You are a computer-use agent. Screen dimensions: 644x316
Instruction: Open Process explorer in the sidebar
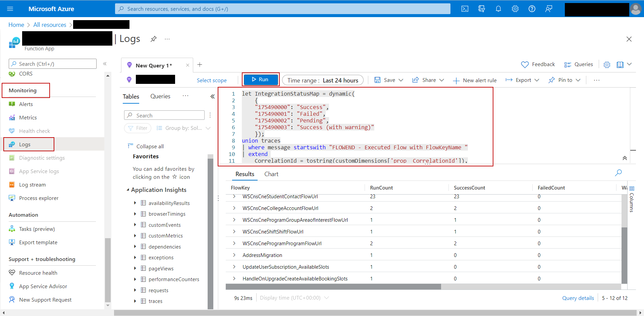tap(39, 198)
